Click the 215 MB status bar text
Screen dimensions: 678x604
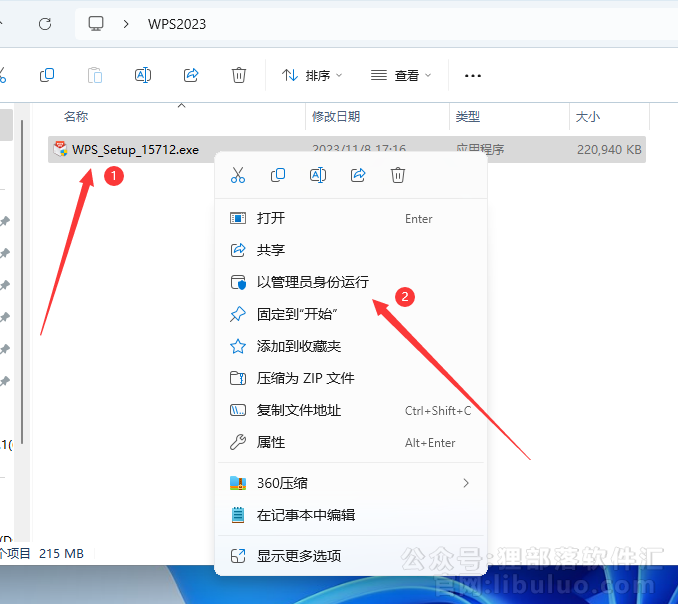coord(61,553)
